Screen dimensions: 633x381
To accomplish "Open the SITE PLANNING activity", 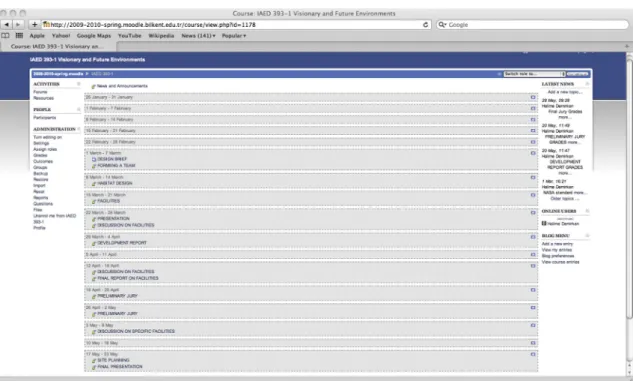I will pos(113,360).
